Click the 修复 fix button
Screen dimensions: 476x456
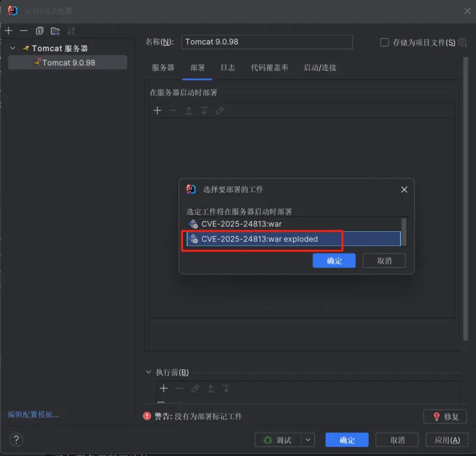[445, 417]
